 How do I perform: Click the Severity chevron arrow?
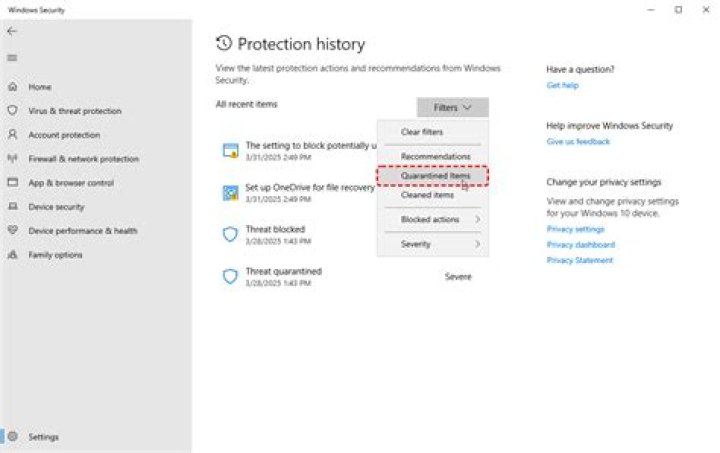tap(478, 244)
